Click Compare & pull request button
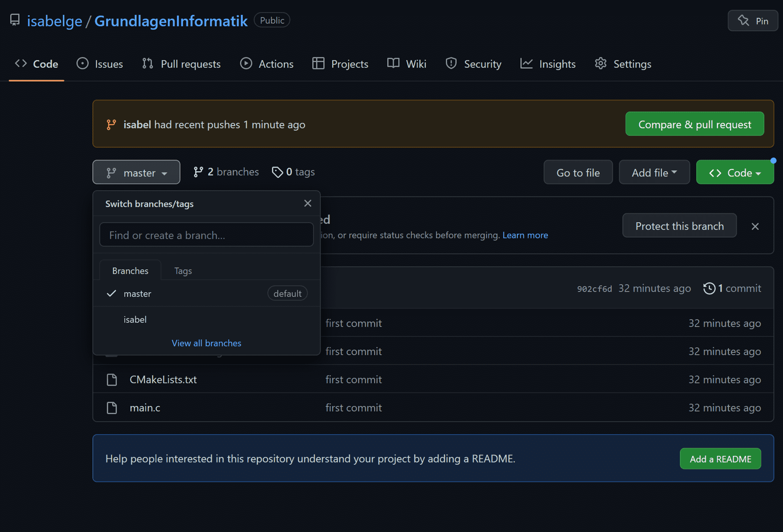This screenshot has height=532, width=783. click(x=694, y=124)
